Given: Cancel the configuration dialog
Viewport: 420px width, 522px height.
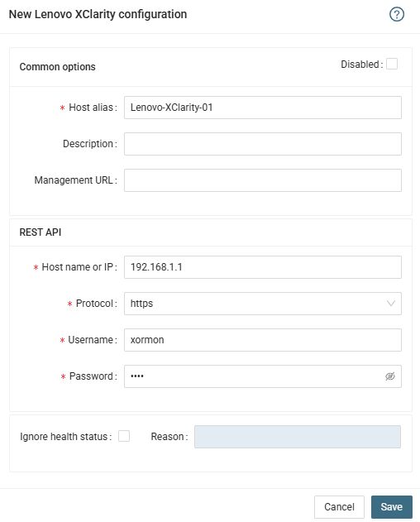Looking at the screenshot, I should coord(339,506).
